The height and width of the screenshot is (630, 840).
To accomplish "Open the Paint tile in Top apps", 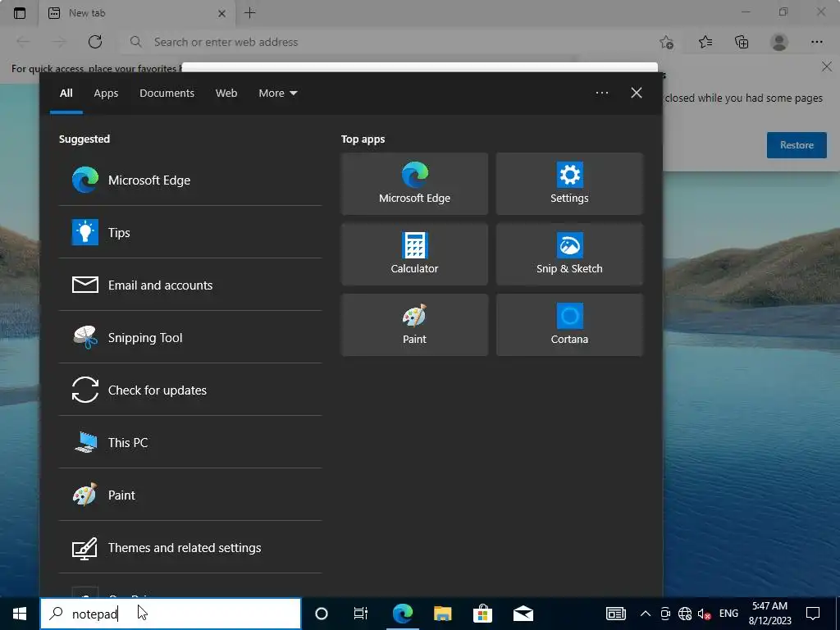I will click(414, 325).
